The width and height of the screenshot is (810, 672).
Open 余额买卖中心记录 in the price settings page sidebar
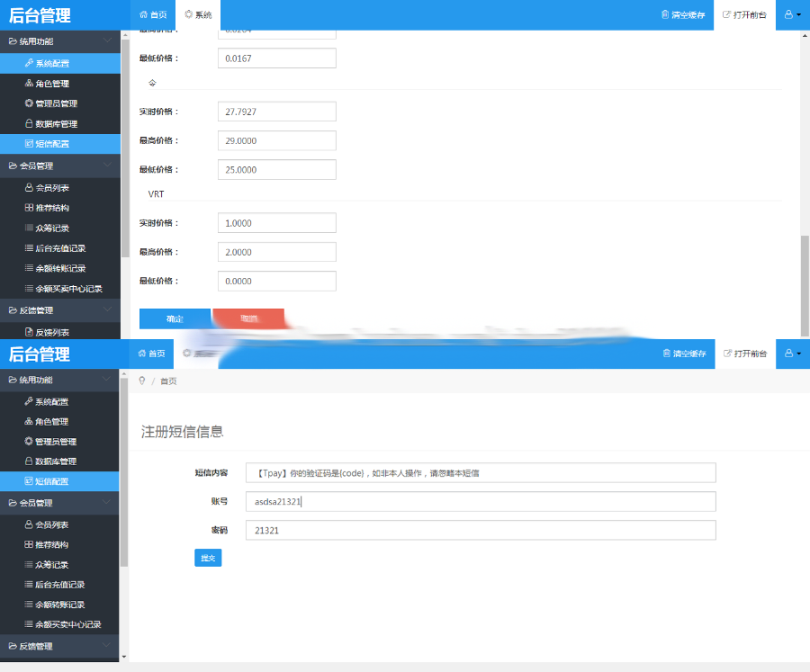pos(60,288)
